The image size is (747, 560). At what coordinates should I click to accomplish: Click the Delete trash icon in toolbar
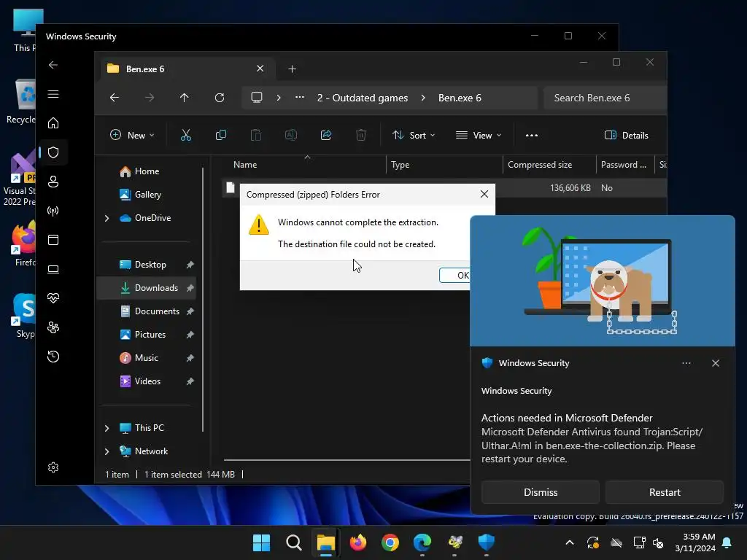(361, 135)
